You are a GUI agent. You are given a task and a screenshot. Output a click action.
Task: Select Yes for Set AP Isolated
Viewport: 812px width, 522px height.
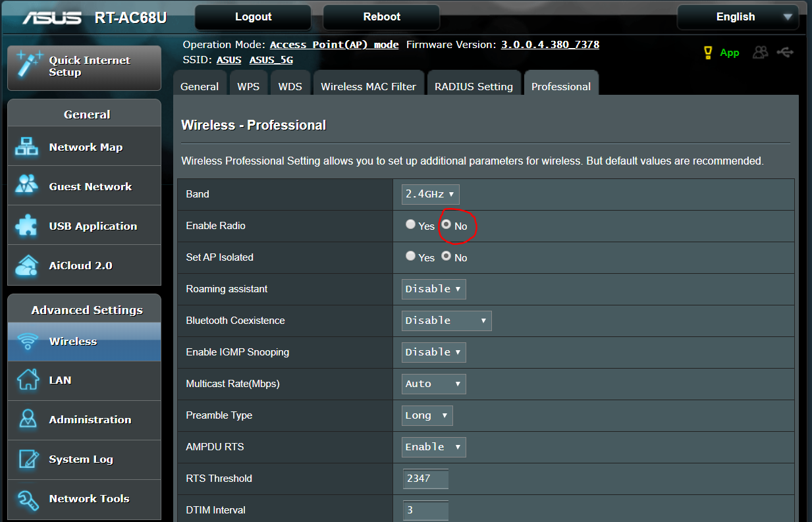(411, 257)
